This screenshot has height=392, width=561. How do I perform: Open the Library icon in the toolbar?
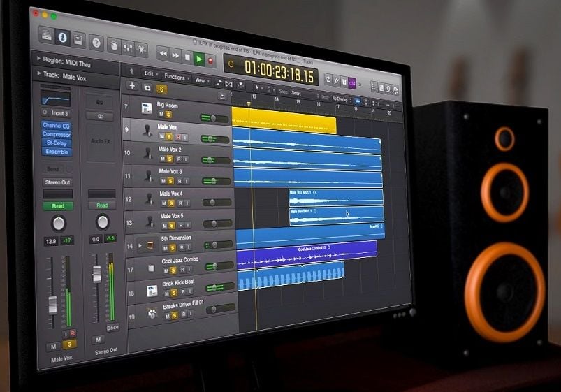47,36
